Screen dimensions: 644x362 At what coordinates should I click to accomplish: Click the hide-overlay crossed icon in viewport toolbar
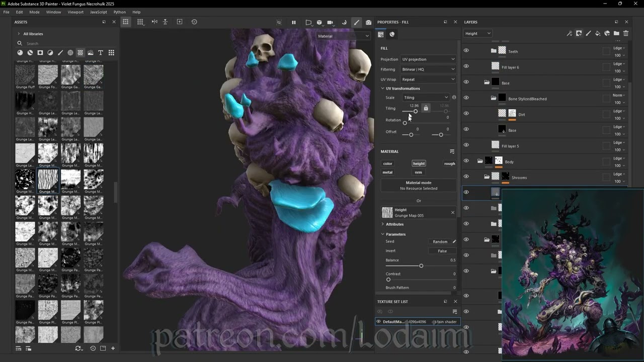pos(279,22)
